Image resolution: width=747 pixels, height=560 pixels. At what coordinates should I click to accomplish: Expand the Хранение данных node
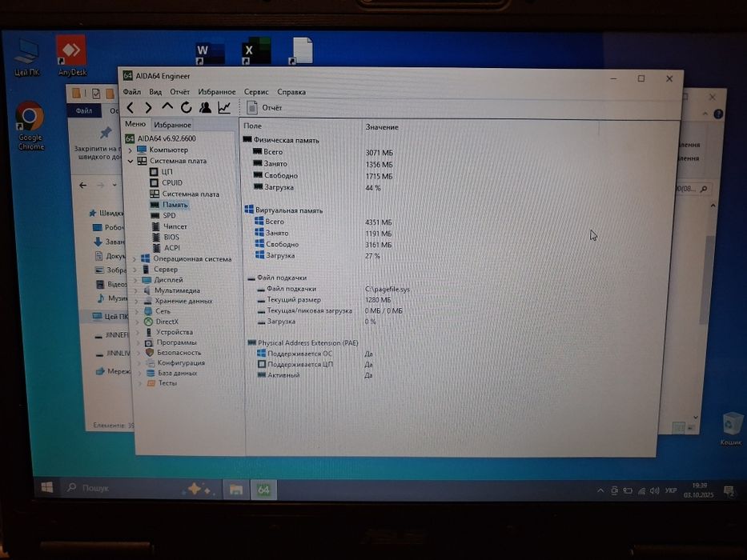pyautogui.click(x=137, y=301)
